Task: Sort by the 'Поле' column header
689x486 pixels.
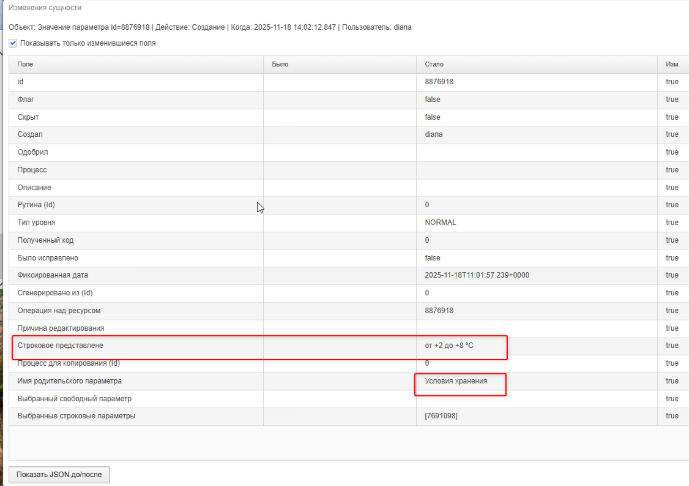Action: pyautogui.click(x=136, y=64)
